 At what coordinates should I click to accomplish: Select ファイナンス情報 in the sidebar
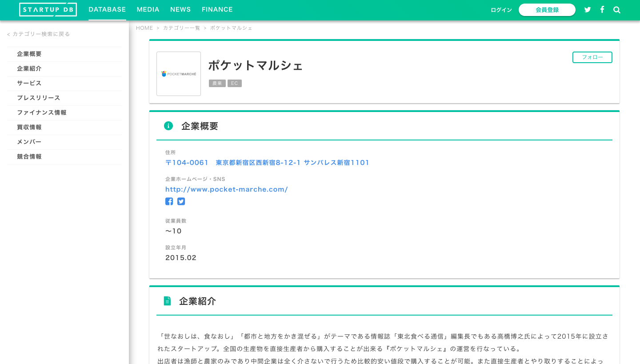point(41,112)
